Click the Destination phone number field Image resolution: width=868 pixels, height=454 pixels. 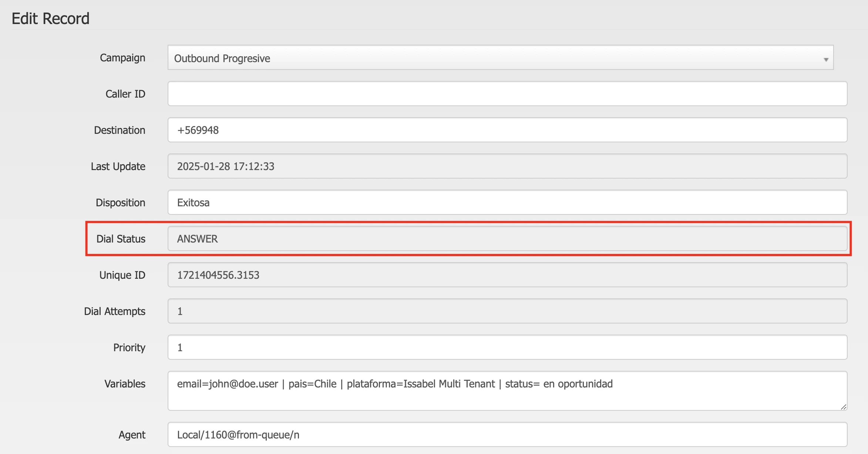tap(507, 130)
